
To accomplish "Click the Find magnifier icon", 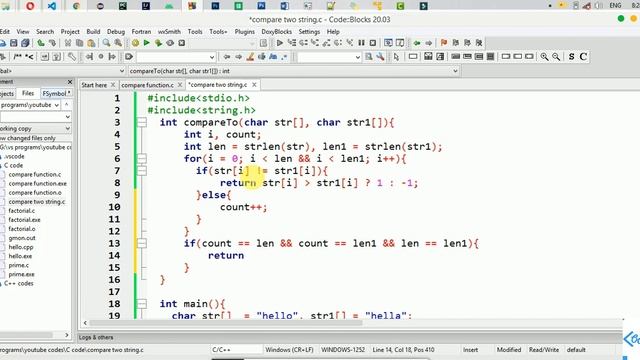I will point(106,43).
